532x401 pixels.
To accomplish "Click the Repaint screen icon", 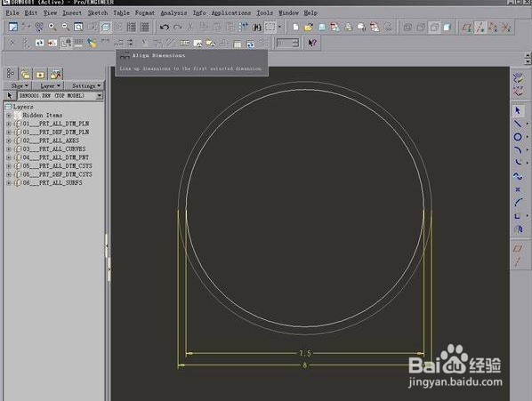I will 12,27.
